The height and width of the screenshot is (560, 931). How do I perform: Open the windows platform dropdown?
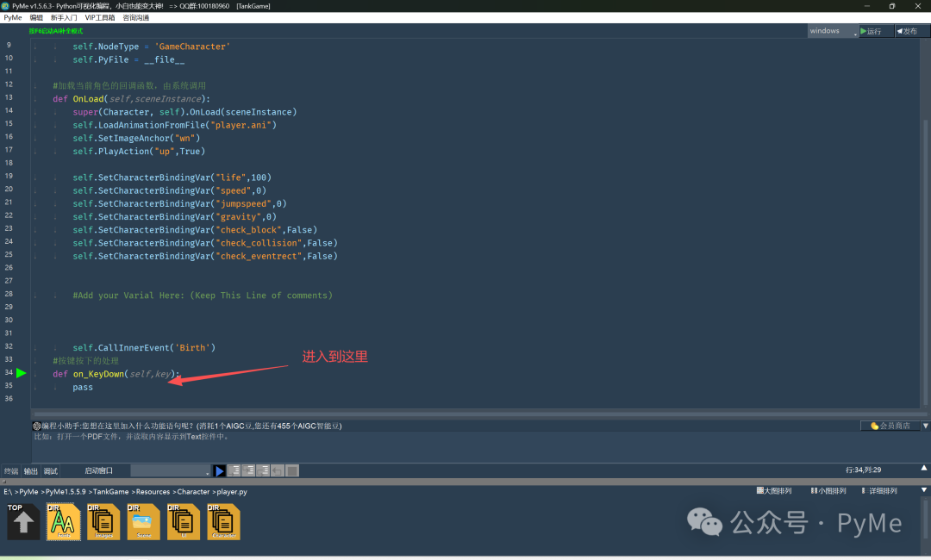[x=833, y=31]
